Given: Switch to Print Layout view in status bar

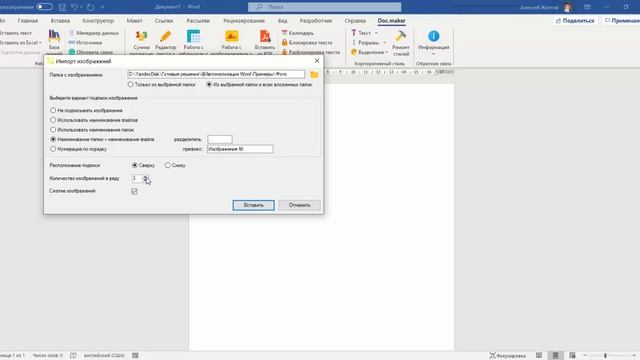Looking at the screenshot, I should [556, 356].
